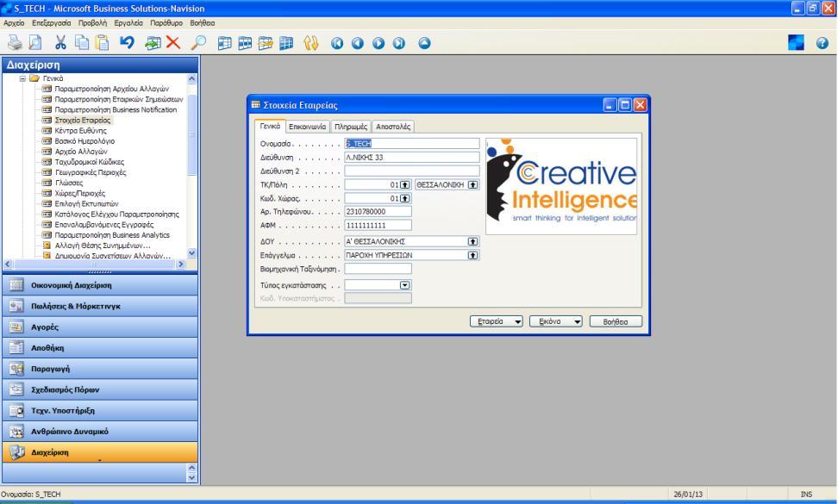Click the Table Filter toolbar icon
Viewport: 838px width, 504px height.
(x=245, y=43)
